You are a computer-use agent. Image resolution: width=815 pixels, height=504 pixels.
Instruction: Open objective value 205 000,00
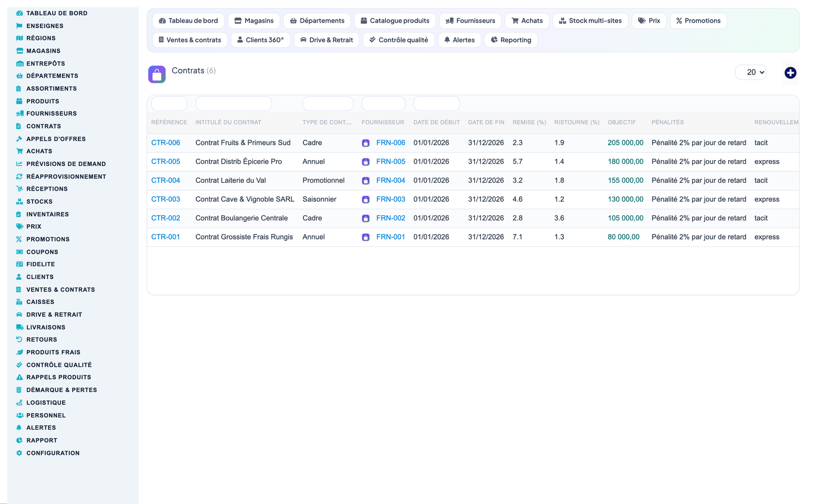point(625,143)
